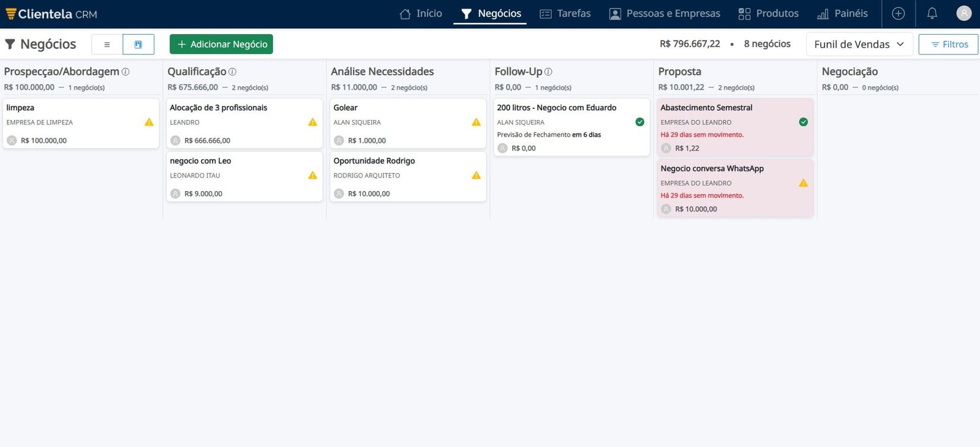The height and width of the screenshot is (447, 980).
Task: Click warning icon on Oportunidade Rodrigo card
Action: click(476, 175)
